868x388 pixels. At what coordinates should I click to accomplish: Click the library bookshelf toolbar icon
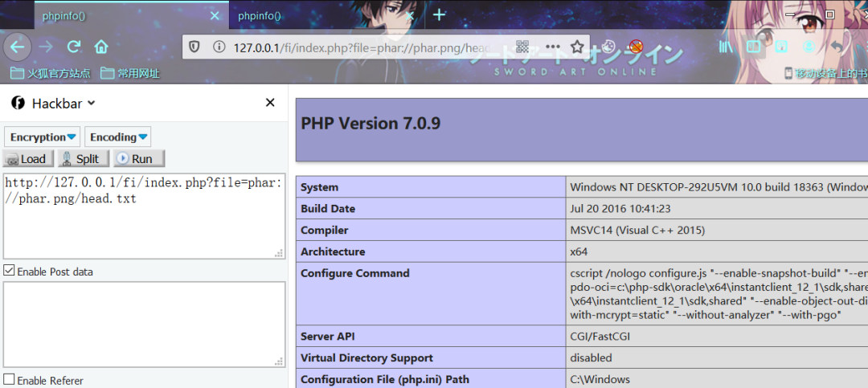click(726, 47)
